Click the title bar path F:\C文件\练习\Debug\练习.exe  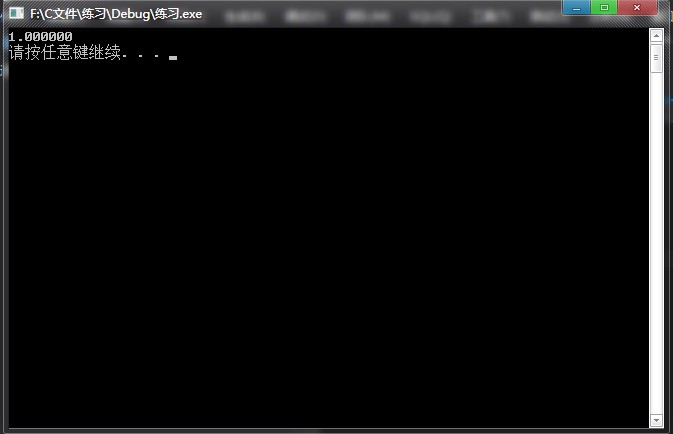click(x=116, y=14)
